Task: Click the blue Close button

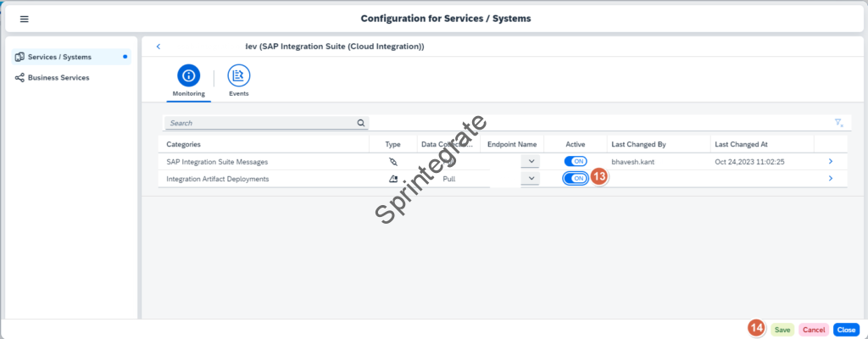Action: tap(845, 330)
